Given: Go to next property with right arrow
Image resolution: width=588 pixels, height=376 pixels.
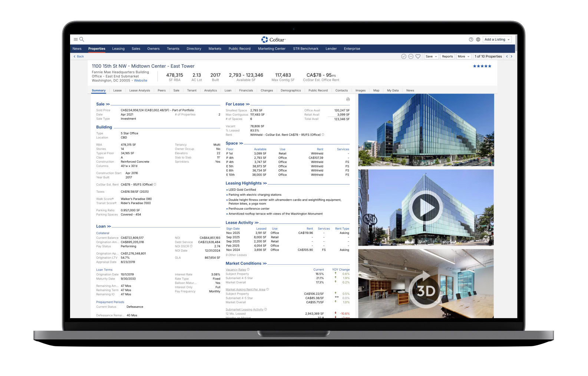Looking at the screenshot, I should click(512, 56).
